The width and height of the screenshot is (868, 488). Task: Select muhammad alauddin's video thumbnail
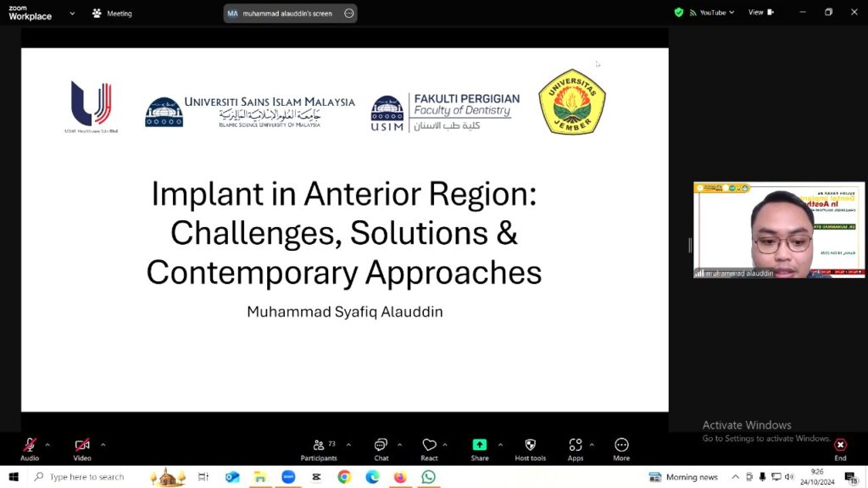point(779,230)
